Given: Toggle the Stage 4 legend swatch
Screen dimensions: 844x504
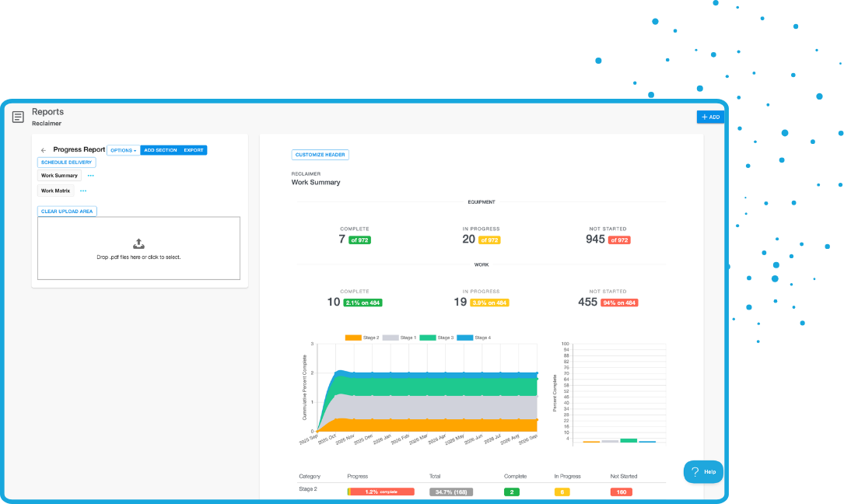Looking at the screenshot, I should pyautogui.click(x=464, y=338).
